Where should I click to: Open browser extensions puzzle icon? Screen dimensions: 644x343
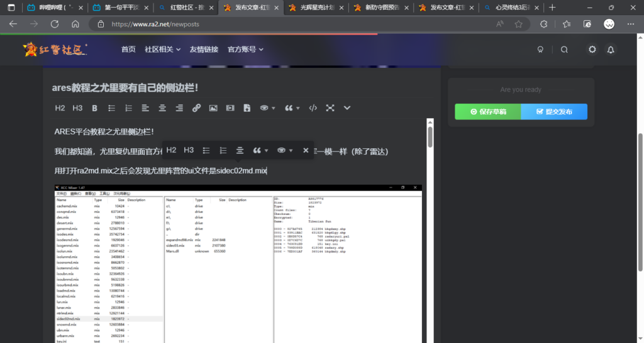(x=544, y=24)
